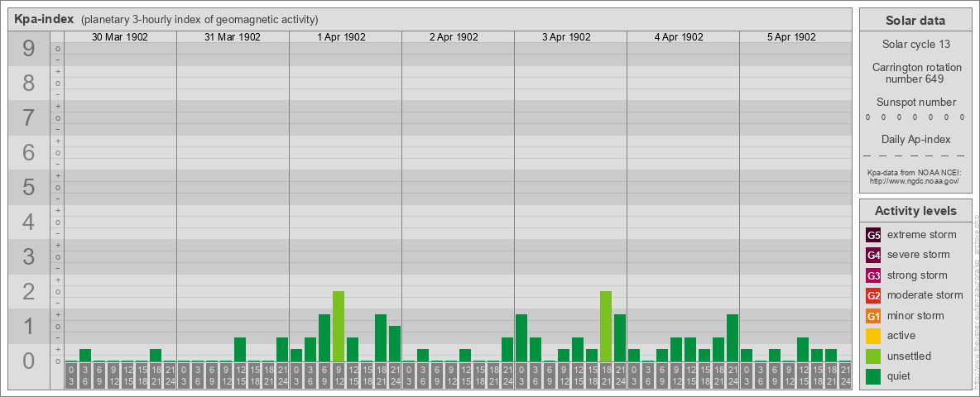The height and width of the screenshot is (397, 980).
Task: Click the 21-24 time slot under 5 Apr
Action: pos(845,376)
